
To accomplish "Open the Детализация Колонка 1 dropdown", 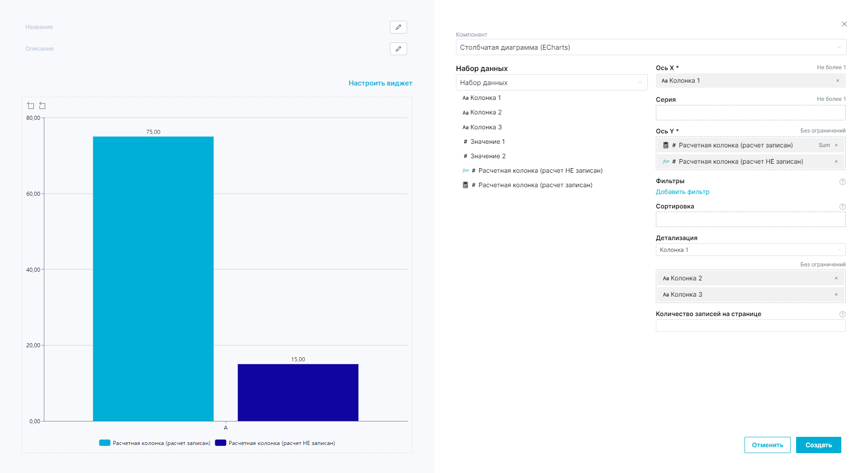I will tap(750, 250).
